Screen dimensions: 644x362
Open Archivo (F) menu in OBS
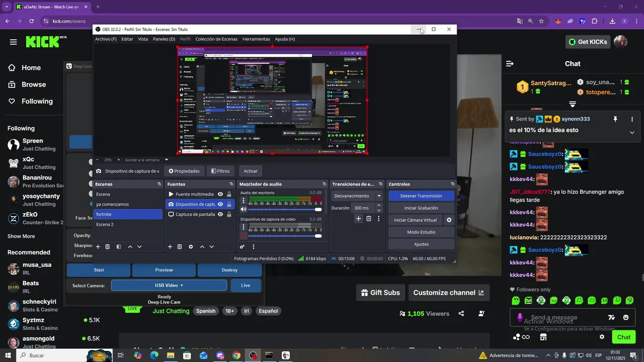click(106, 39)
